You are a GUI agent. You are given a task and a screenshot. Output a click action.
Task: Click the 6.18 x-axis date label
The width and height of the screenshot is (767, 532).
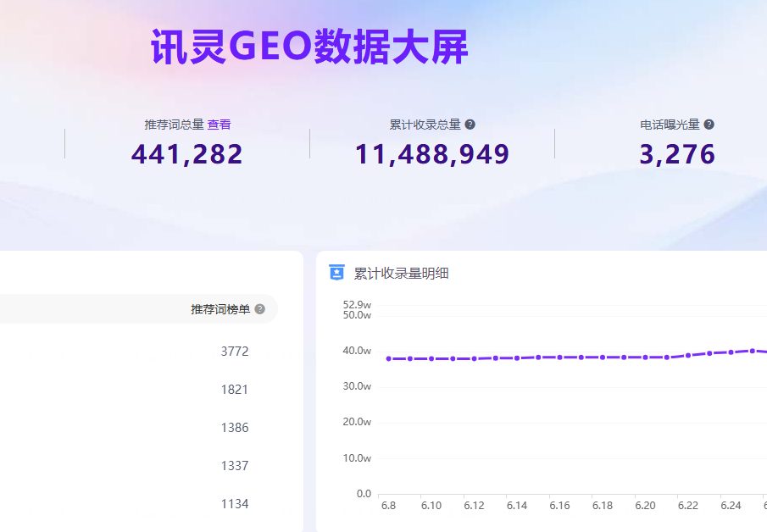coord(603,506)
